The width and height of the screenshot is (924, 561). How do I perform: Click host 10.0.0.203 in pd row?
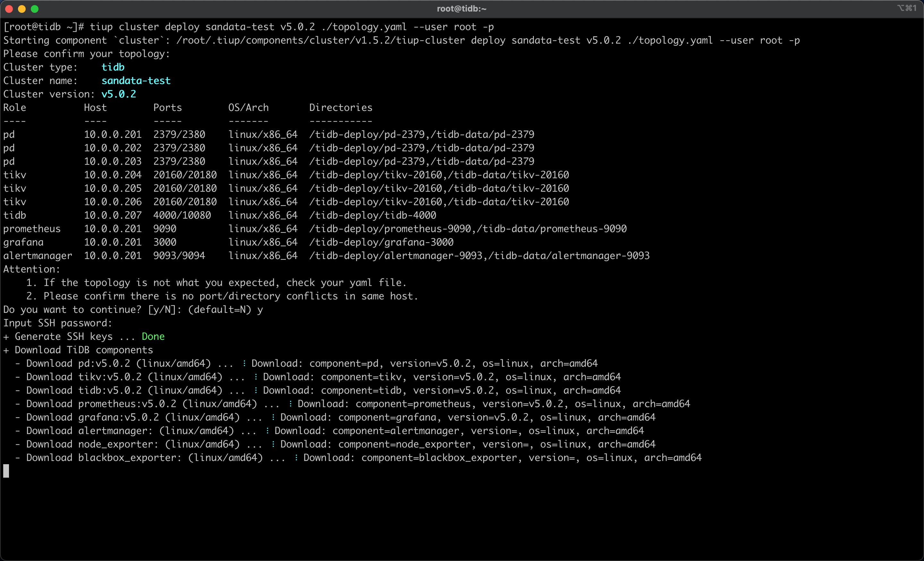tap(113, 162)
